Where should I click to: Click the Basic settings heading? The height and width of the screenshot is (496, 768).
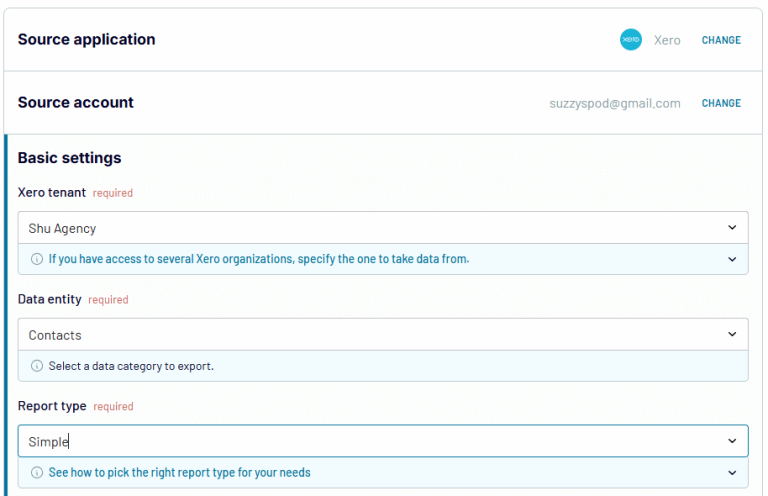(70, 158)
